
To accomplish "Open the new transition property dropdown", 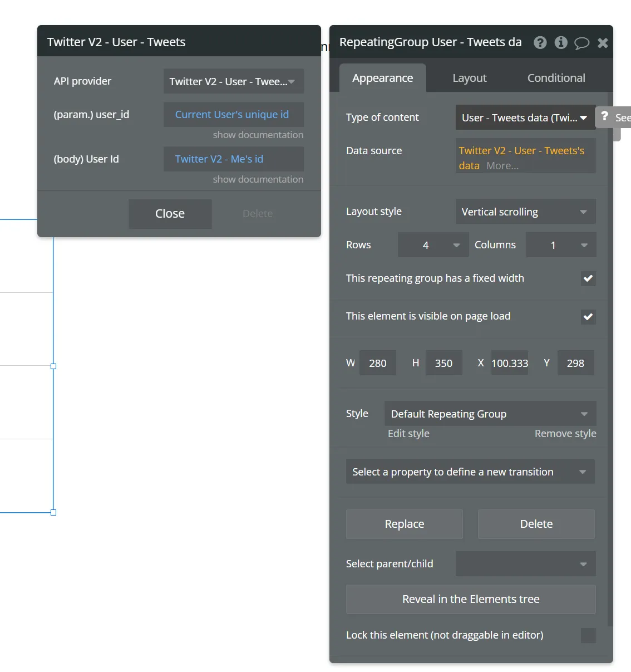I will click(x=471, y=472).
